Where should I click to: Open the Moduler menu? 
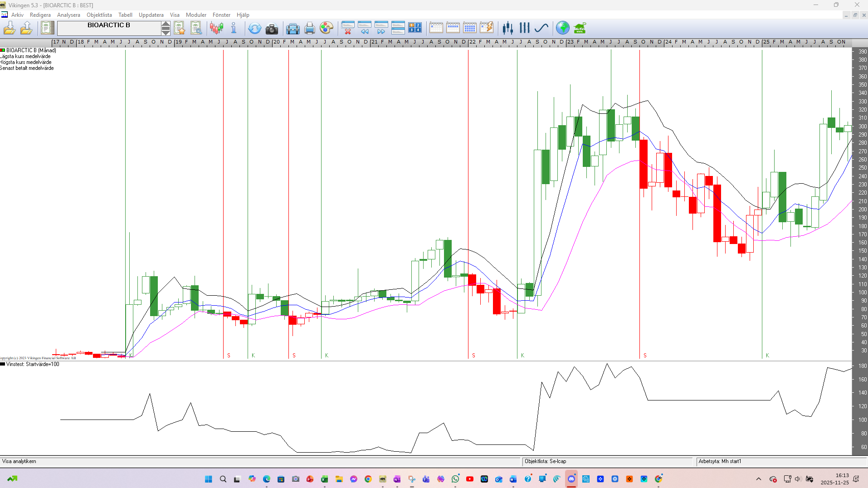tap(196, 15)
